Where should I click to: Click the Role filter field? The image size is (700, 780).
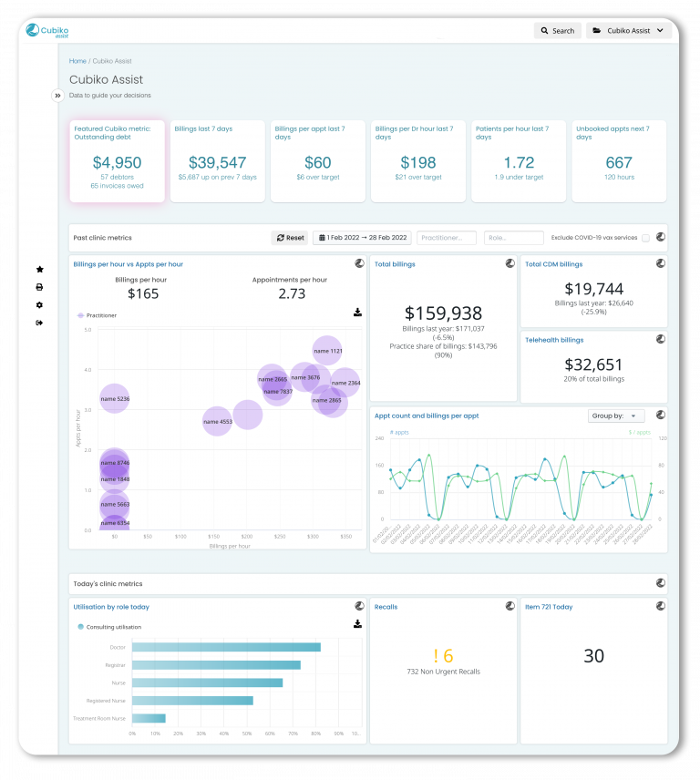tap(513, 238)
